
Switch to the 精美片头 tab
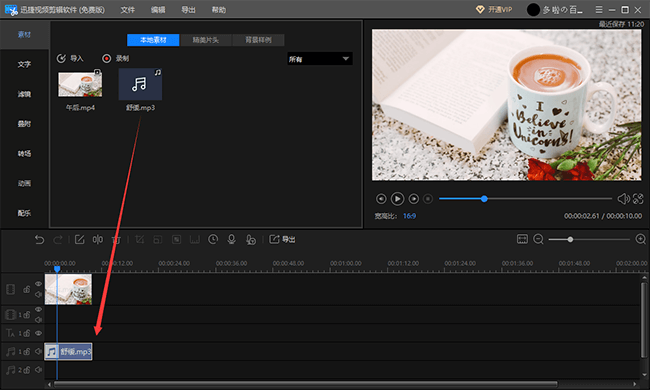pos(206,40)
